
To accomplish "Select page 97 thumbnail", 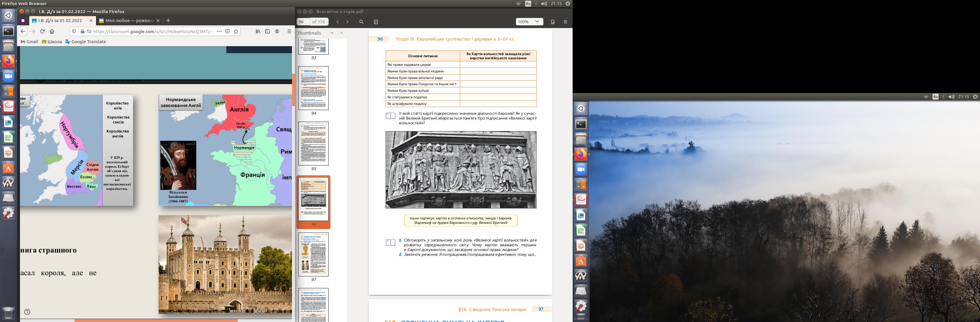I will [x=313, y=255].
